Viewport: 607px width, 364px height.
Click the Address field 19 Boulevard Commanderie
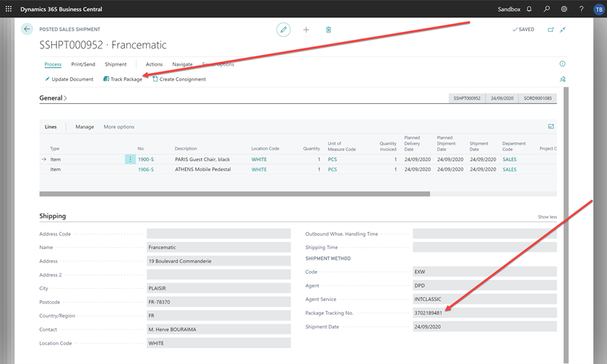coord(219,261)
